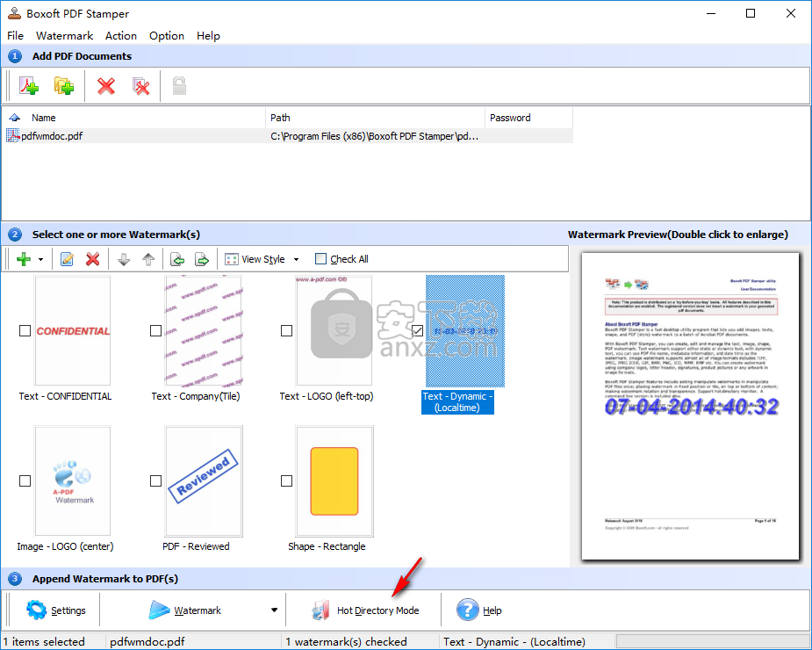Click the View Style button
812x650 pixels.
point(255,259)
